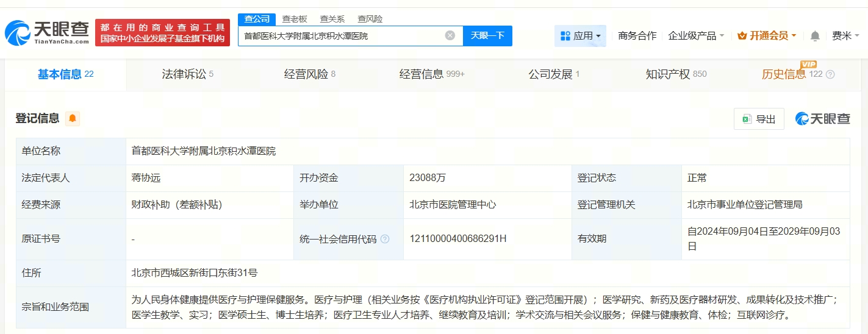868x334 pixels.
Task: Click the 宗旨和业务范围 description text
Action: click(485, 307)
